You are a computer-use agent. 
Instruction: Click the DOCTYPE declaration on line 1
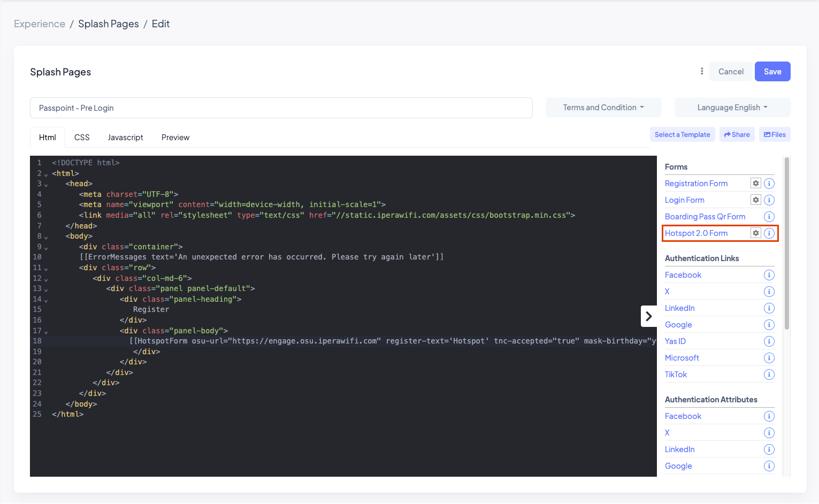point(86,163)
